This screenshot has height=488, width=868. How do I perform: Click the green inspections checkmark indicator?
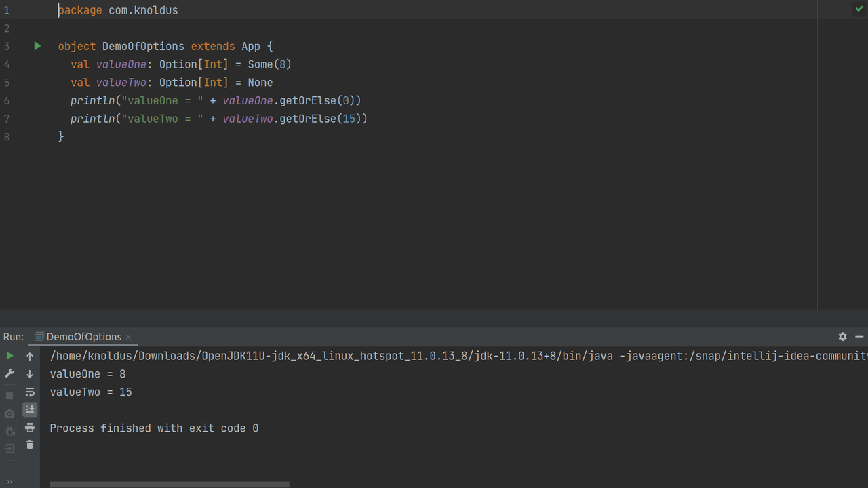(x=859, y=9)
